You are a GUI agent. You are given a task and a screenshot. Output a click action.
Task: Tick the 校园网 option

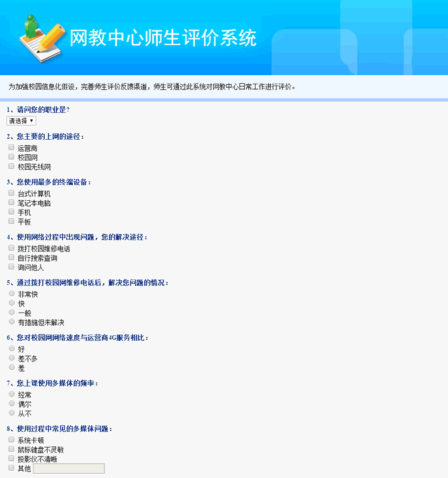[x=11, y=157]
